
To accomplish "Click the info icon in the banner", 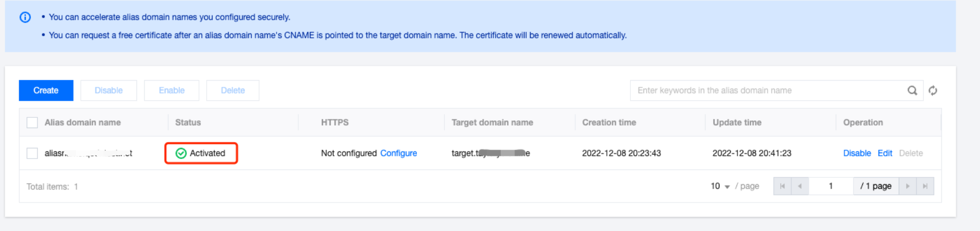I will (x=25, y=17).
